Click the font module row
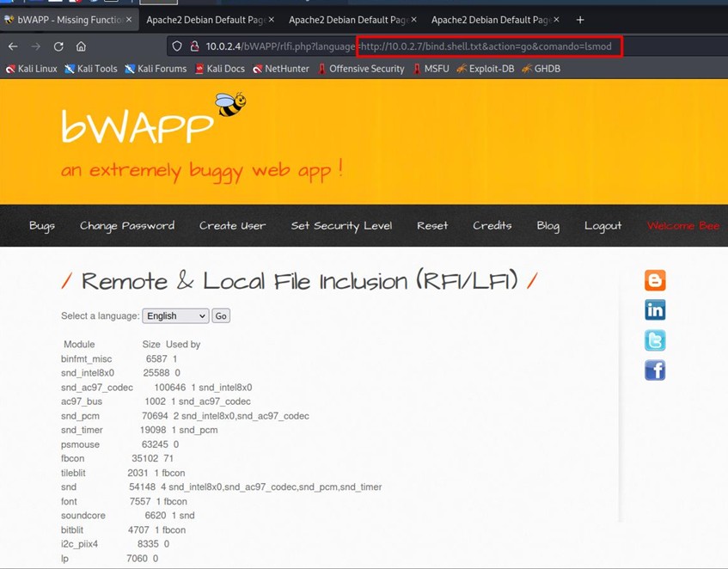Image resolution: width=728 pixels, height=569 pixels. [x=124, y=501]
